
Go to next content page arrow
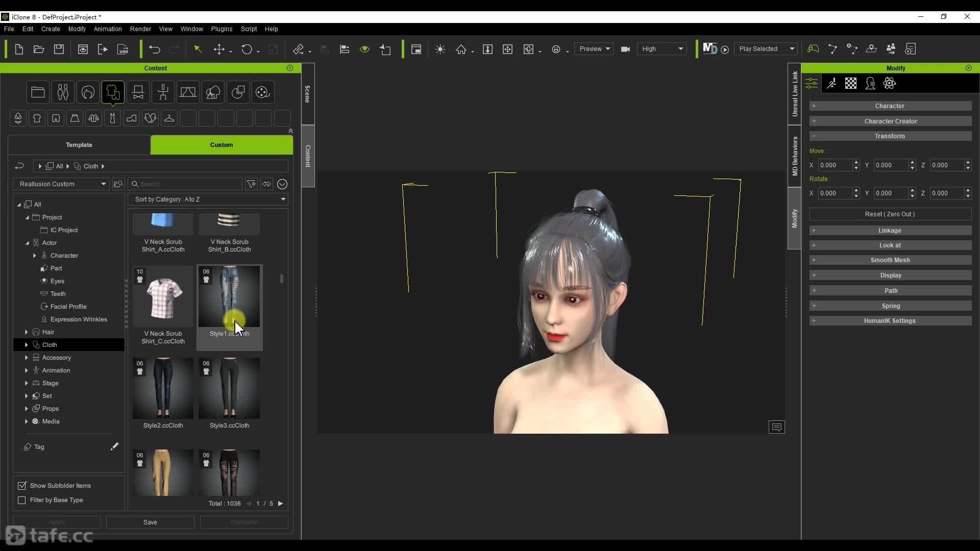(280, 504)
